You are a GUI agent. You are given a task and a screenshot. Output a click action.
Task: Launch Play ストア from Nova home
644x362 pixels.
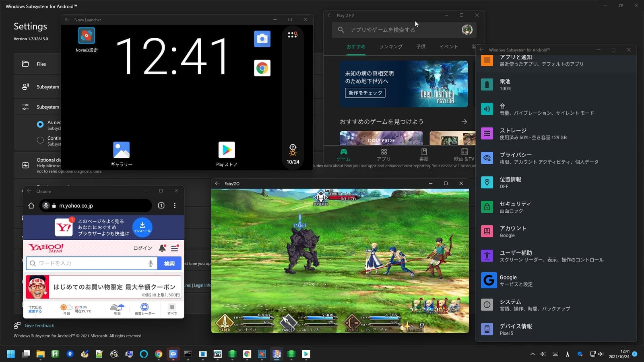(227, 150)
